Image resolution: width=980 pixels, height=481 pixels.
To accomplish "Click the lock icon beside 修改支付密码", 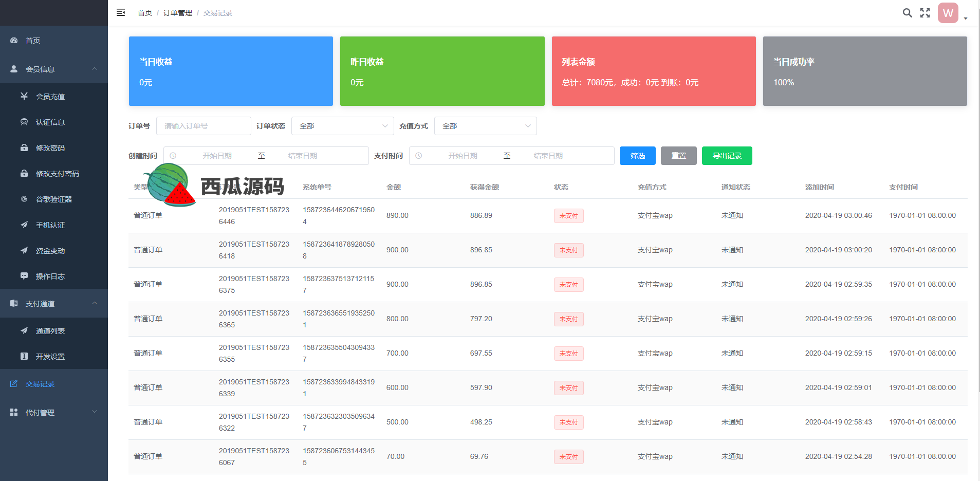I will click(24, 173).
